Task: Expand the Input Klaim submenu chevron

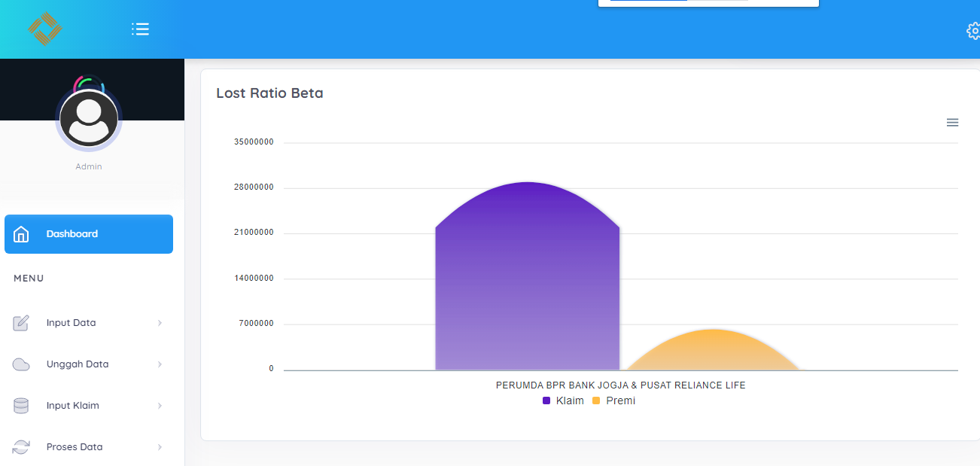Action: [160, 406]
